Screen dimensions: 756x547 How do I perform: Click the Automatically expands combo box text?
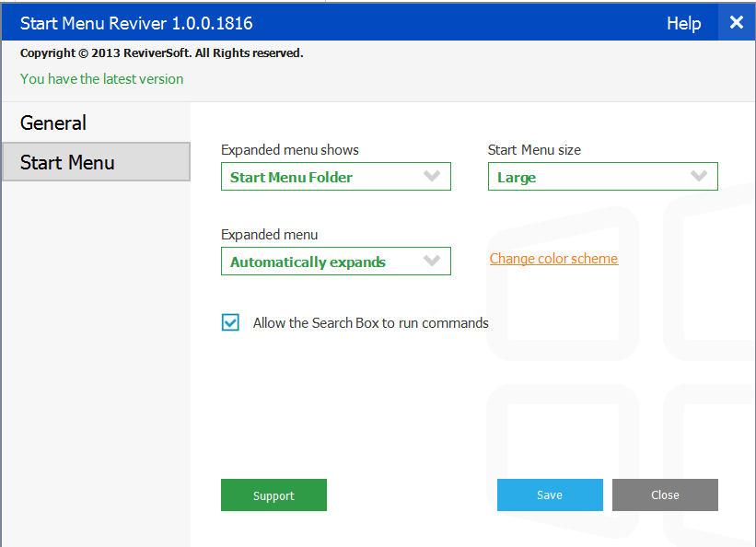coord(308,262)
